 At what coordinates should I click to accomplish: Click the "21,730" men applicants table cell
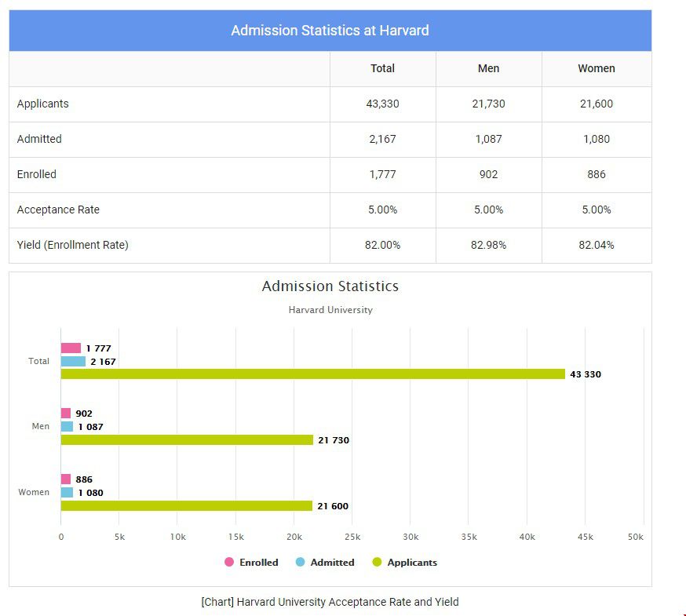488,104
